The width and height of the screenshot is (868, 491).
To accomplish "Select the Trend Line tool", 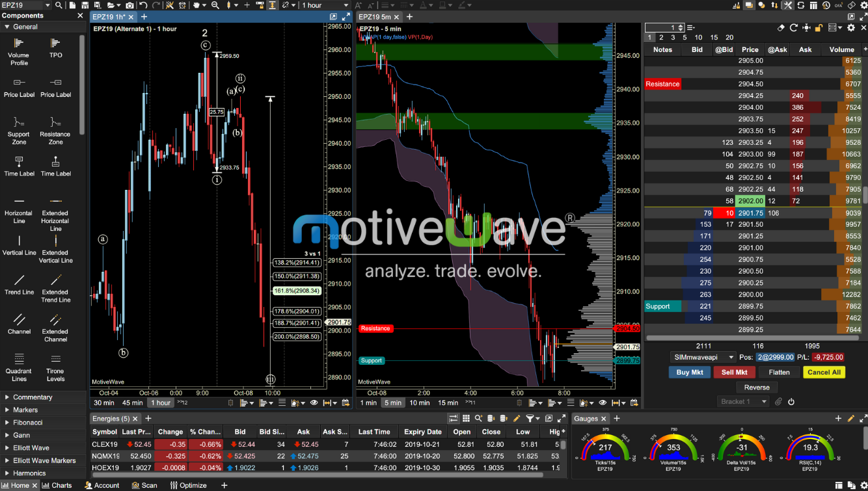I will (18, 285).
